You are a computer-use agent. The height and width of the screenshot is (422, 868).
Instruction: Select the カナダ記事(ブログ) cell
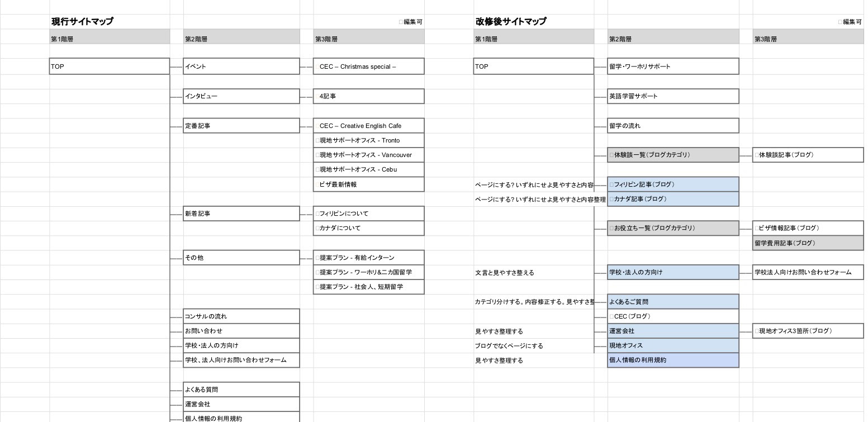[x=673, y=199]
